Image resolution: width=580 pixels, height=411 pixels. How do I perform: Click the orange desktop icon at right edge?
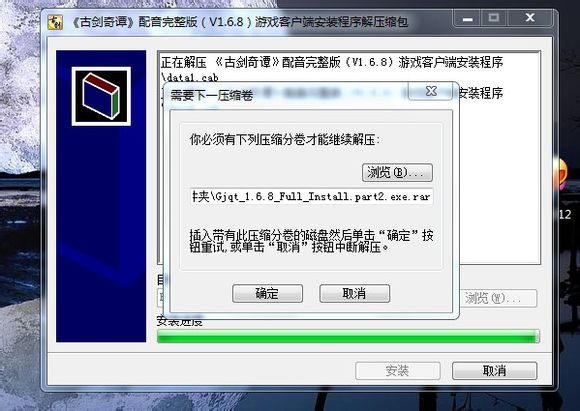pos(561,172)
